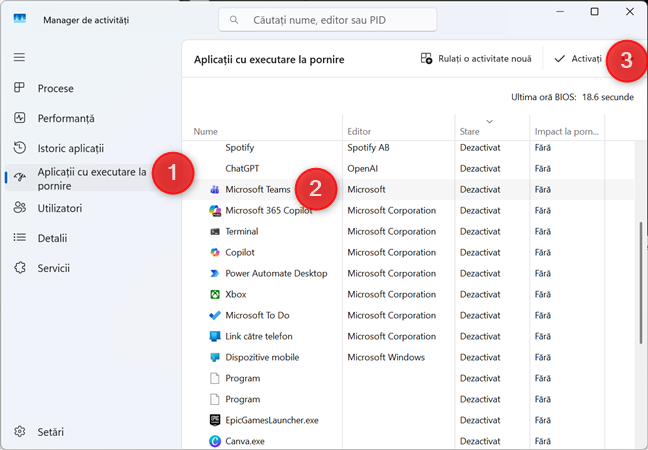Open Setări at the bottom of sidebar
Image resolution: width=648 pixels, height=450 pixels.
(x=91, y=432)
